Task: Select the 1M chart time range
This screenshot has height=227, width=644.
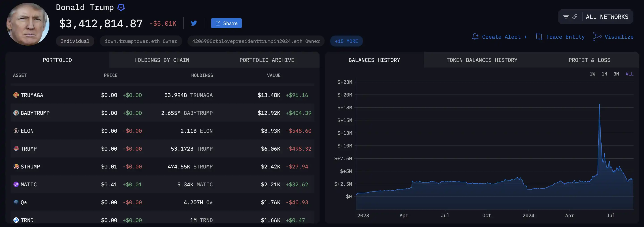Action: click(x=604, y=74)
